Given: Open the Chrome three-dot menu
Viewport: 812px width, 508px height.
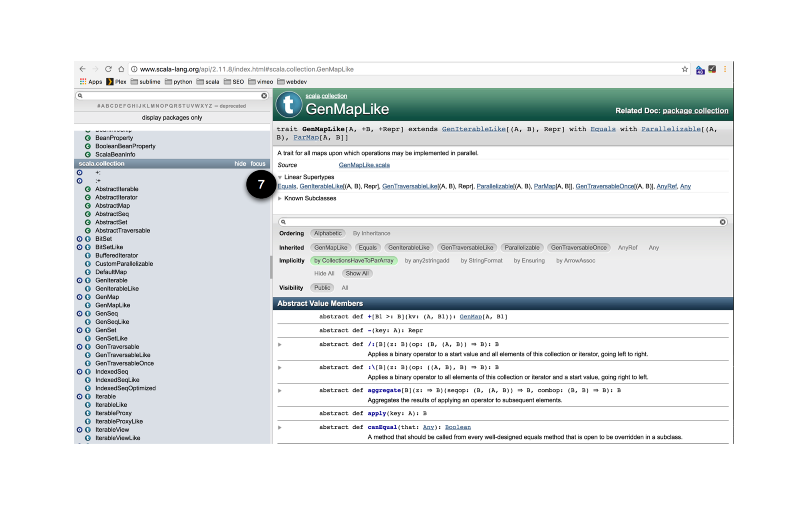Looking at the screenshot, I should pos(724,69).
